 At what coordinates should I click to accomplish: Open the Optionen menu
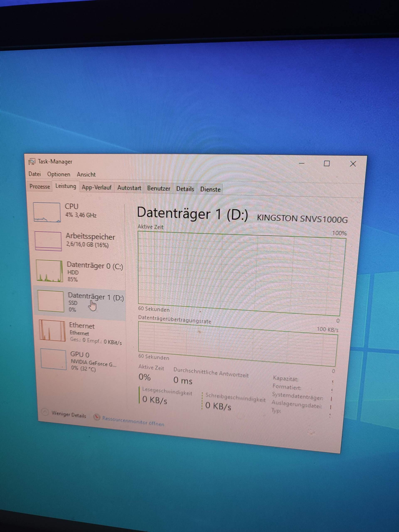[58, 174]
